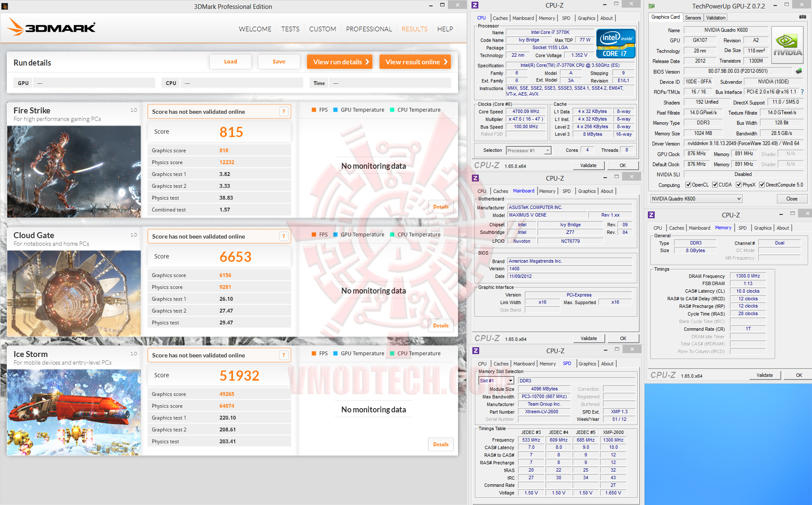Viewport: 812px width, 505px height.
Task: Select the RESULTS menu item
Action: click(414, 29)
